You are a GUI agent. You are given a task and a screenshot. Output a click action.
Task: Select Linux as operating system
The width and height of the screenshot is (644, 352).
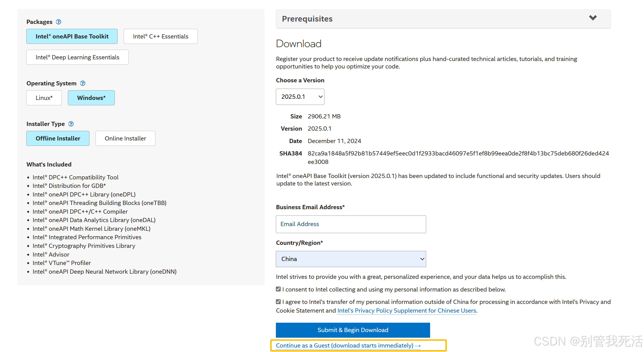[x=44, y=98]
